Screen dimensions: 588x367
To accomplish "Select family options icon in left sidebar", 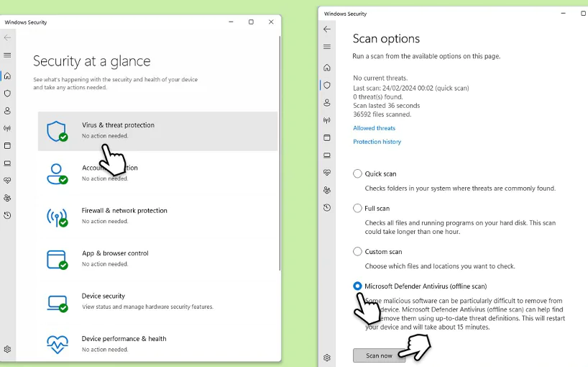I will click(x=7, y=198).
